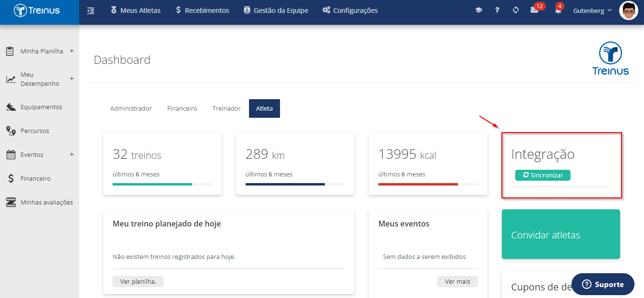Expand Eventos with its plus sign
Viewport: 644px width, 298px height.
tap(72, 154)
